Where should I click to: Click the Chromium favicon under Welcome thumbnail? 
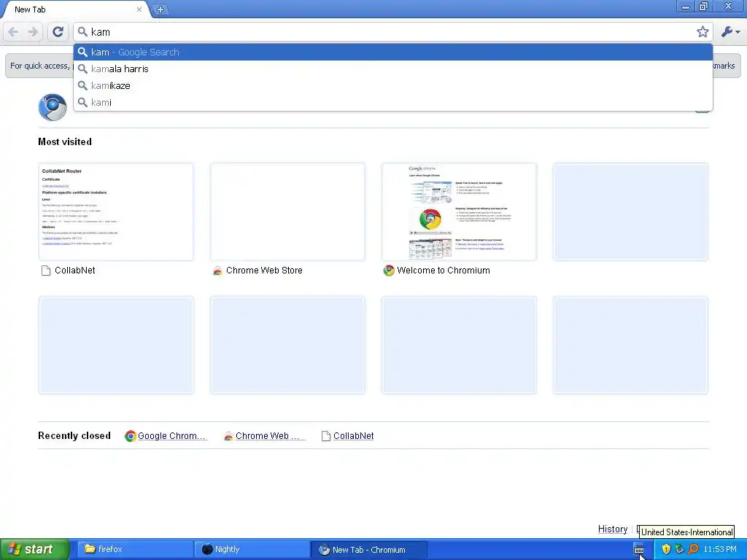coord(389,271)
